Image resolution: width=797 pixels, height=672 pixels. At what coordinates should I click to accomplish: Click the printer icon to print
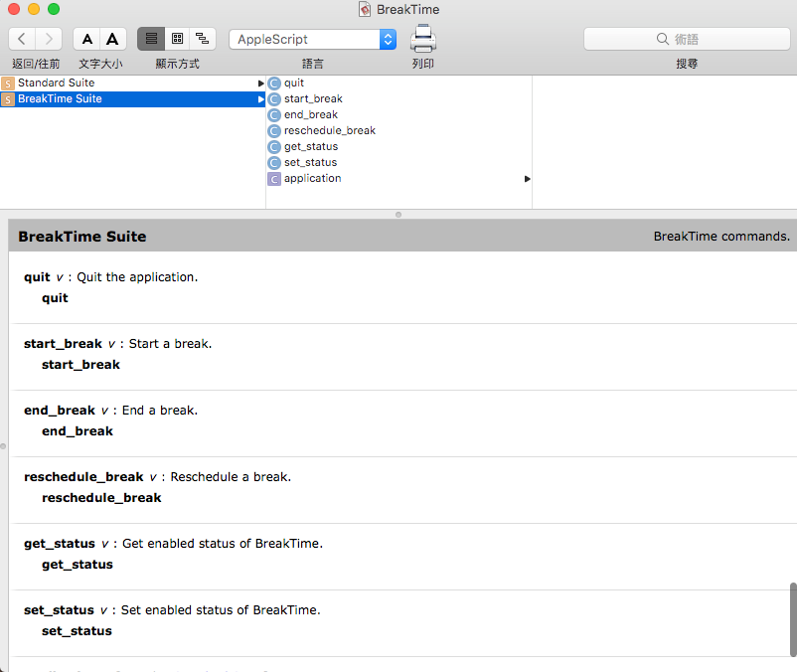(423, 39)
